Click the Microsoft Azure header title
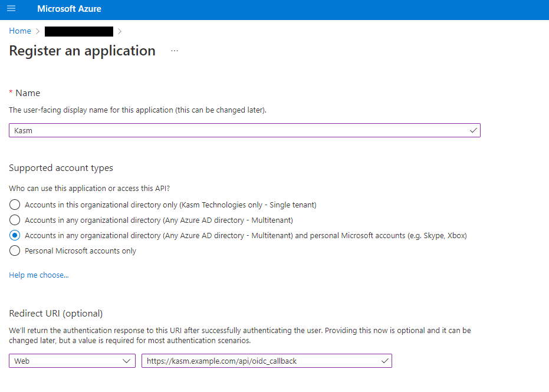The height and width of the screenshot is (392, 549). click(69, 9)
